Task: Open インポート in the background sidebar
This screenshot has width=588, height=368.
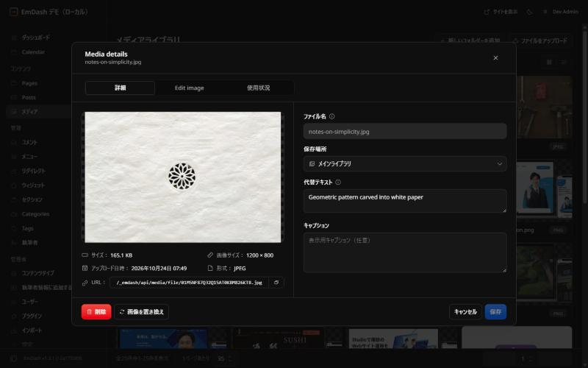Action: (x=32, y=330)
